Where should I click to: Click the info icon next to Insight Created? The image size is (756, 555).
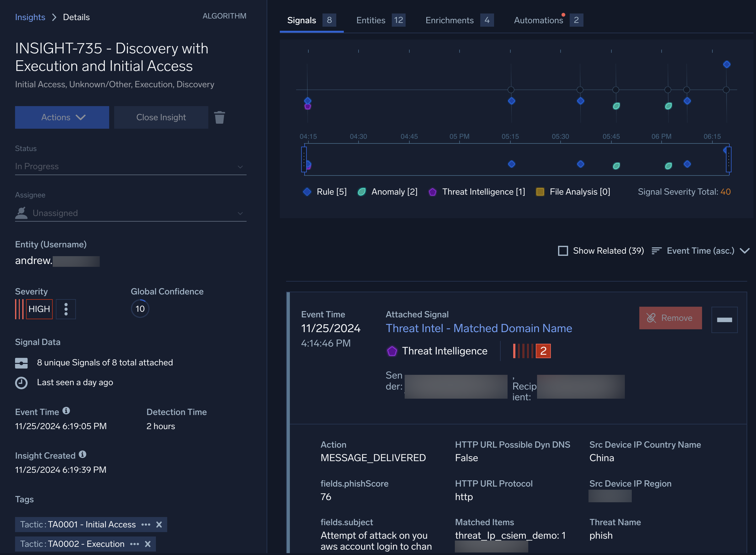[x=83, y=455]
